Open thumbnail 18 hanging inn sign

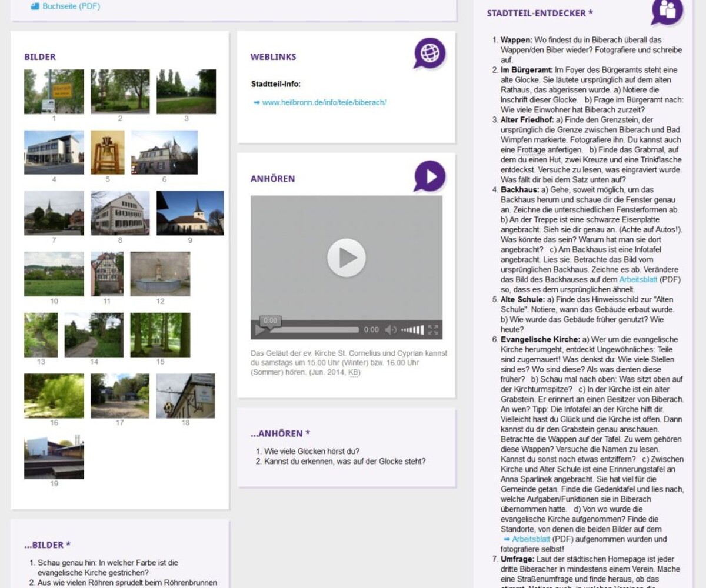click(x=185, y=396)
